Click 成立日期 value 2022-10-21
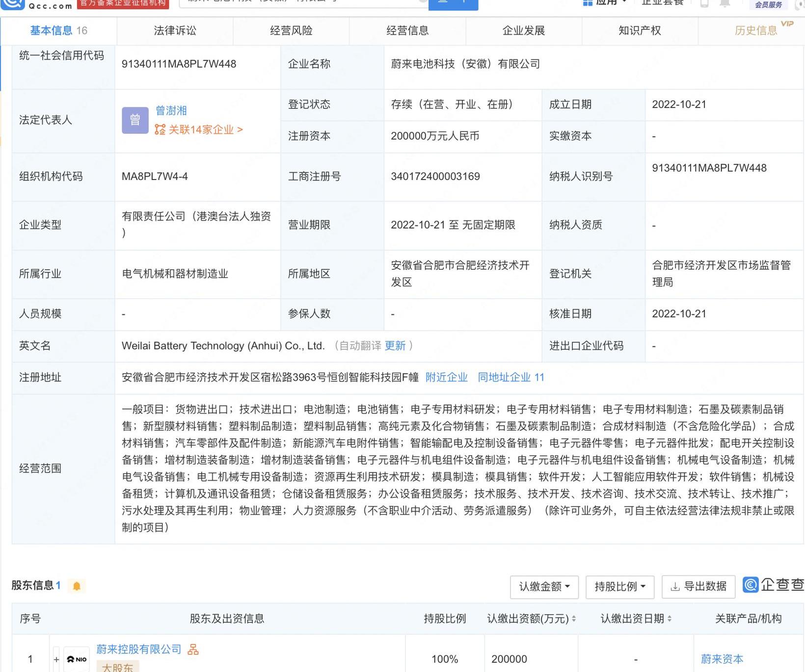Viewport: 805px width, 672px height. 679,104
